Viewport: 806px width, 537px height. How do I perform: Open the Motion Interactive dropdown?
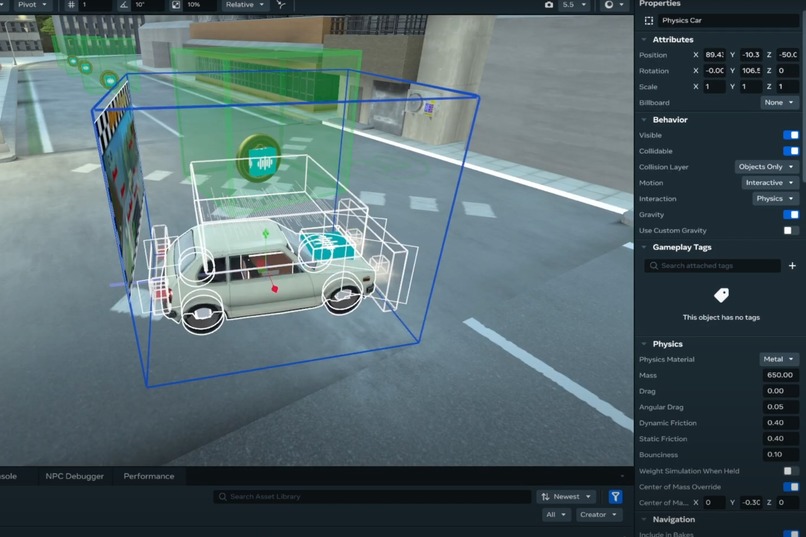pos(770,183)
